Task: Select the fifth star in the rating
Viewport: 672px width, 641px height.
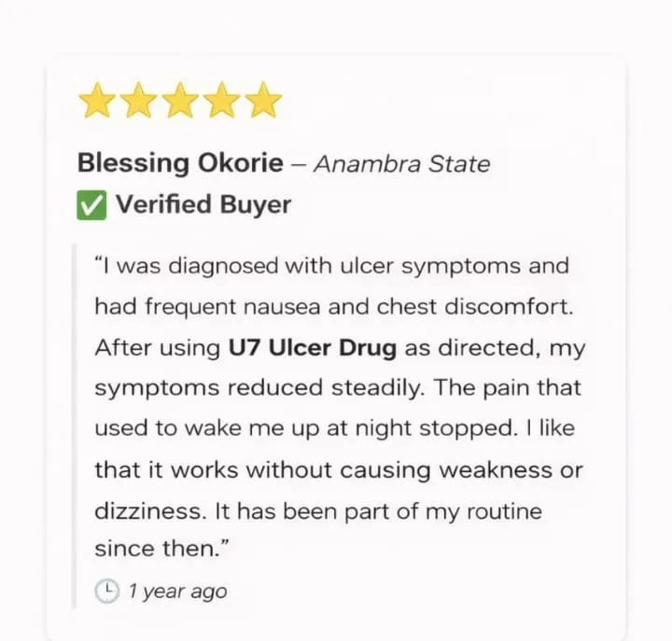Action: 263,102
